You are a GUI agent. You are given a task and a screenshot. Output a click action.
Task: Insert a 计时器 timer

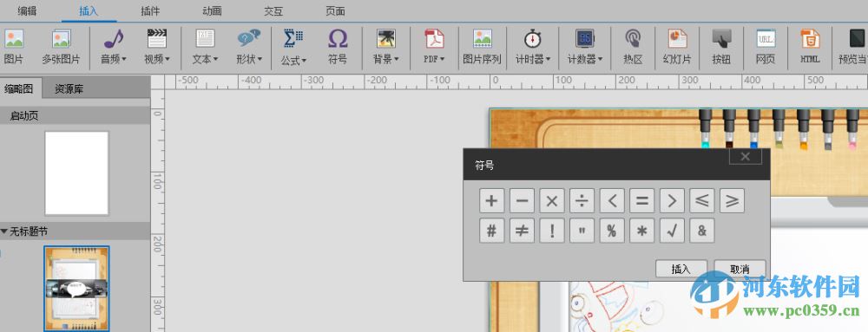(533, 47)
